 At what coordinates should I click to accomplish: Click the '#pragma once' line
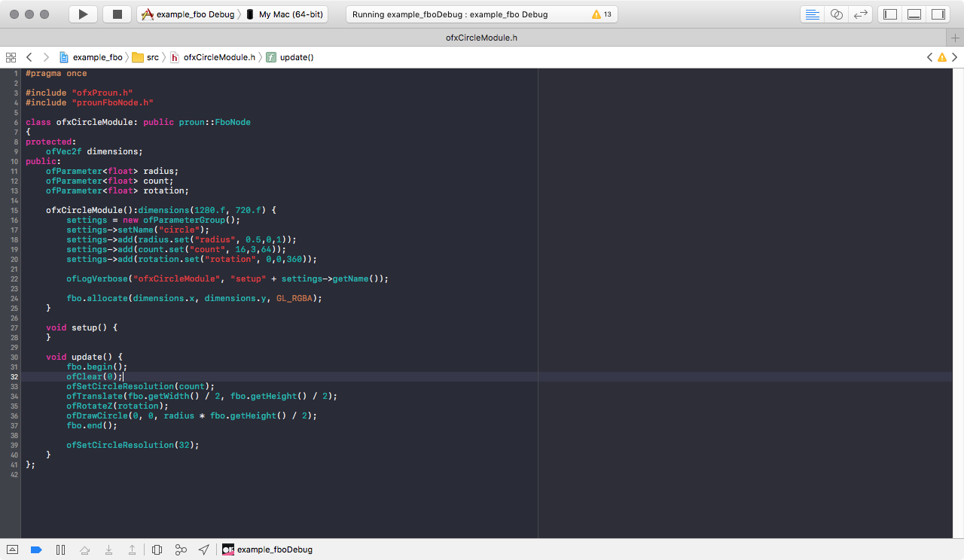pos(56,73)
